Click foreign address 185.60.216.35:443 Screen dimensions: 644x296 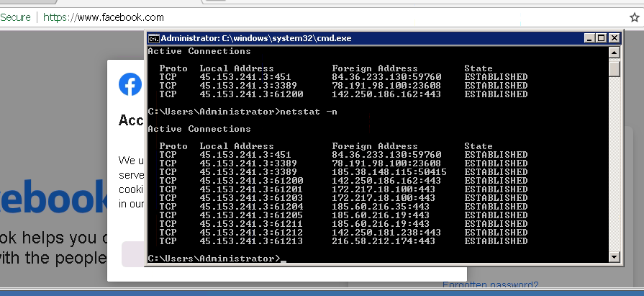coord(381,207)
